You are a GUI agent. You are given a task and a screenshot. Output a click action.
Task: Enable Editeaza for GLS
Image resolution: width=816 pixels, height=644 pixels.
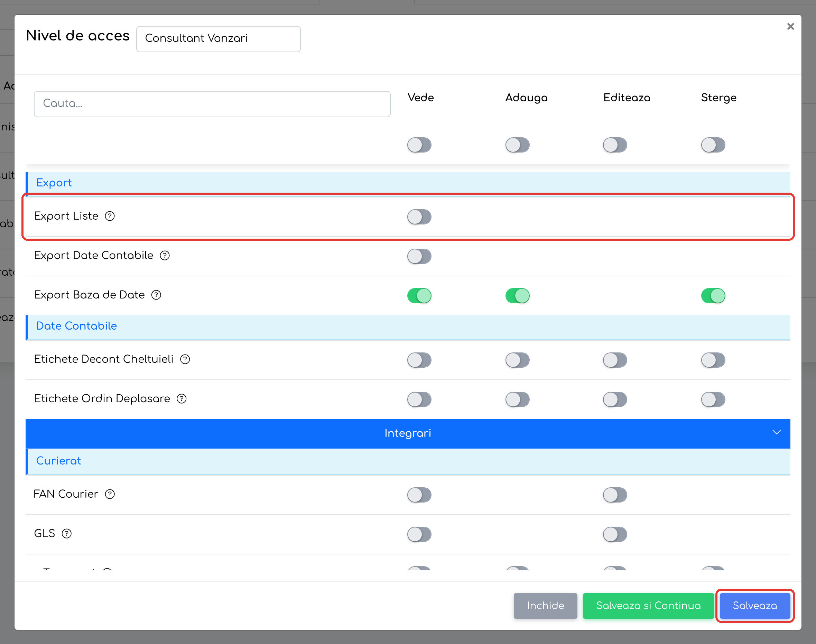615,534
